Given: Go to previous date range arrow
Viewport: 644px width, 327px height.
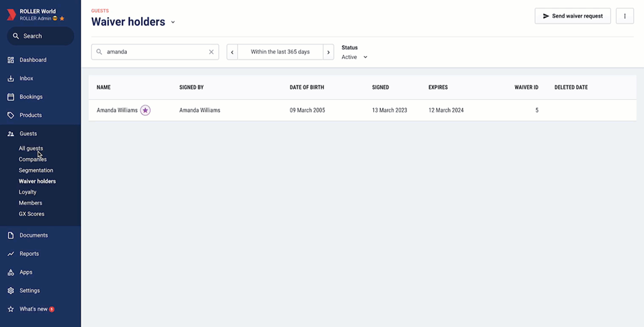Looking at the screenshot, I should pos(232,52).
